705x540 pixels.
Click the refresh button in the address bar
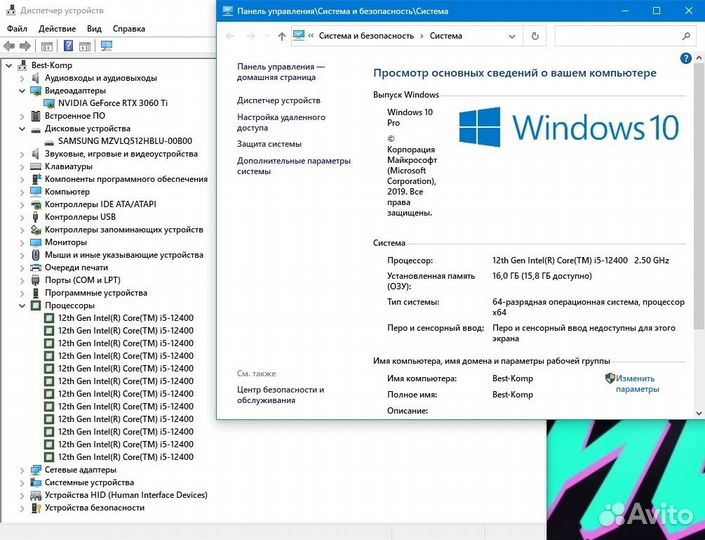tap(535, 36)
